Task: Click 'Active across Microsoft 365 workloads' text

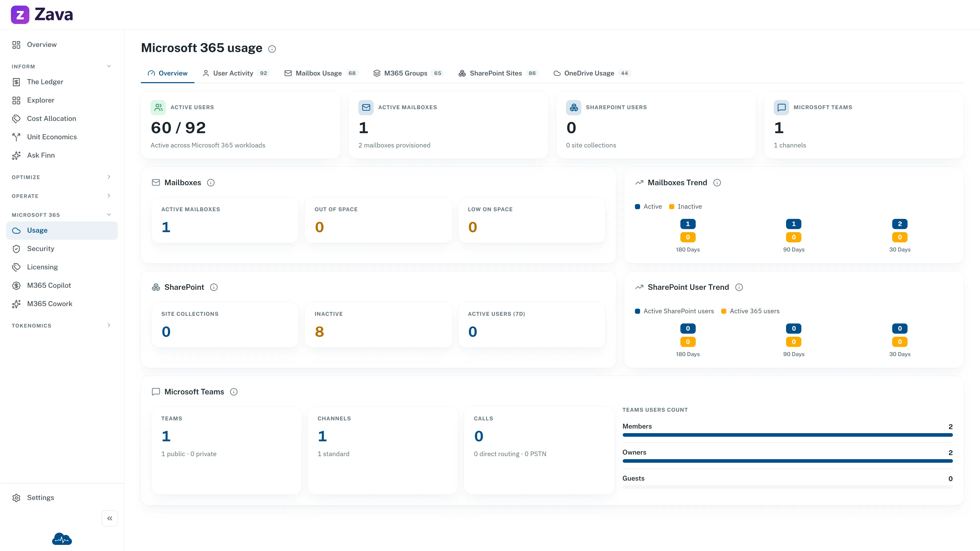Action: pyautogui.click(x=208, y=145)
